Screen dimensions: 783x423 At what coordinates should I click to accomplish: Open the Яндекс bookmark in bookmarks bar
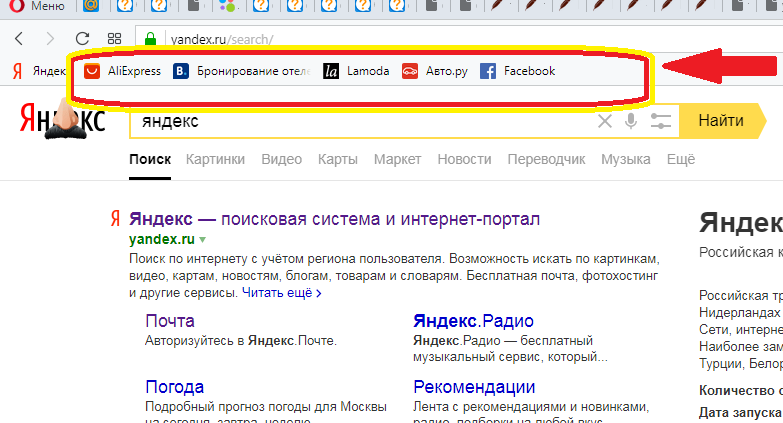tap(39, 71)
